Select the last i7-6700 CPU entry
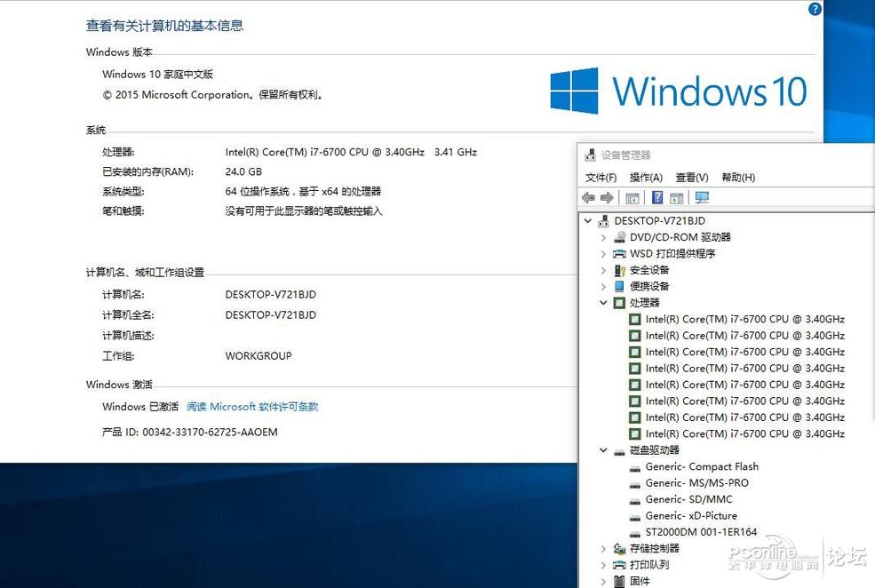Image resolution: width=875 pixels, height=588 pixels. click(x=745, y=433)
